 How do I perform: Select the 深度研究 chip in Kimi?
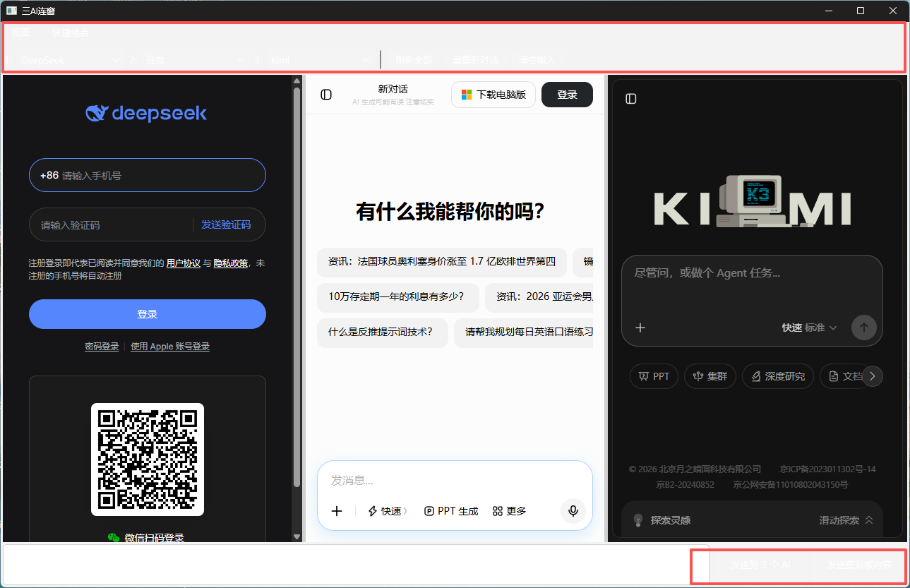coord(778,376)
